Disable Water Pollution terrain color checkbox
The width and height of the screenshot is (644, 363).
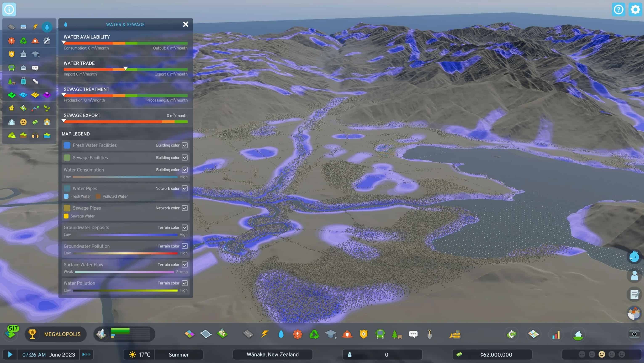click(185, 283)
